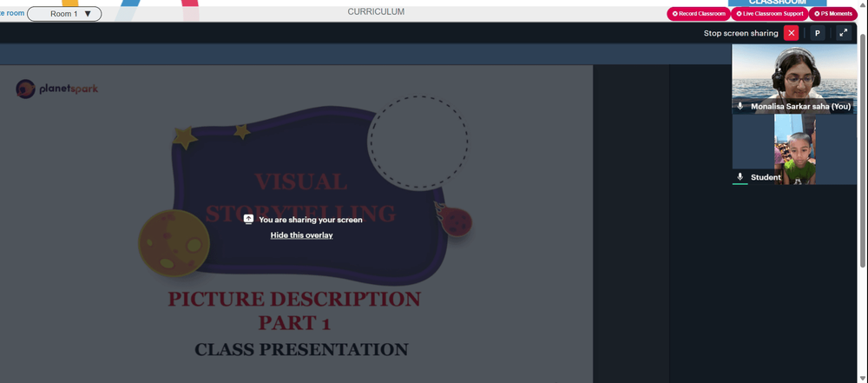Click the P button in toolbar
Image resolution: width=868 pixels, height=383 pixels.
coord(817,33)
